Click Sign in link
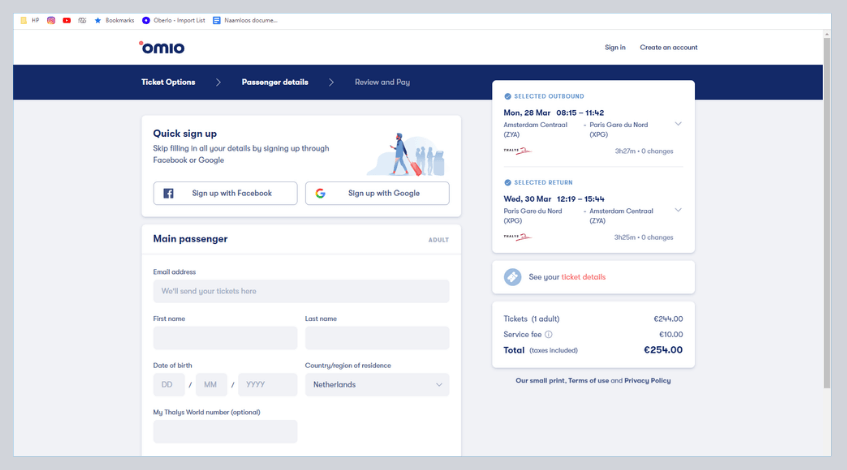847x470 pixels. (615, 48)
